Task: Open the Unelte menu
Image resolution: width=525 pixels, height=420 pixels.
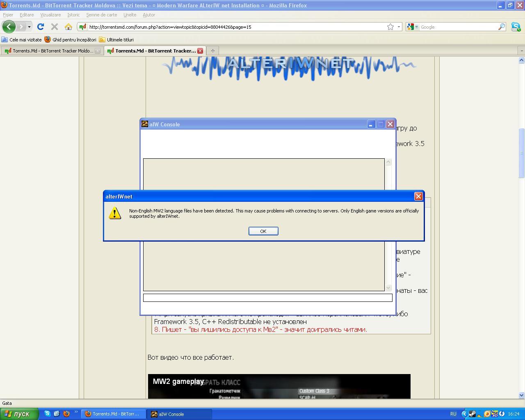Action: pyautogui.click(x=130, y=15)
